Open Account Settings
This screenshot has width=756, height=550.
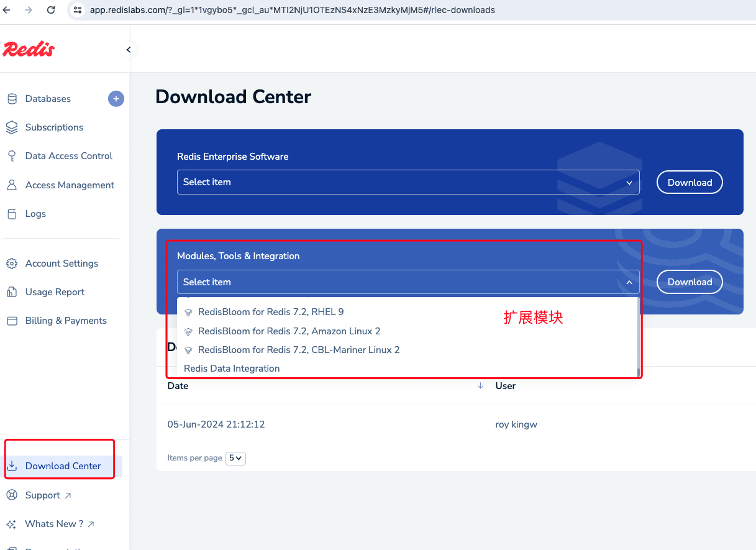pyautogui.click(x=61, y=264)
